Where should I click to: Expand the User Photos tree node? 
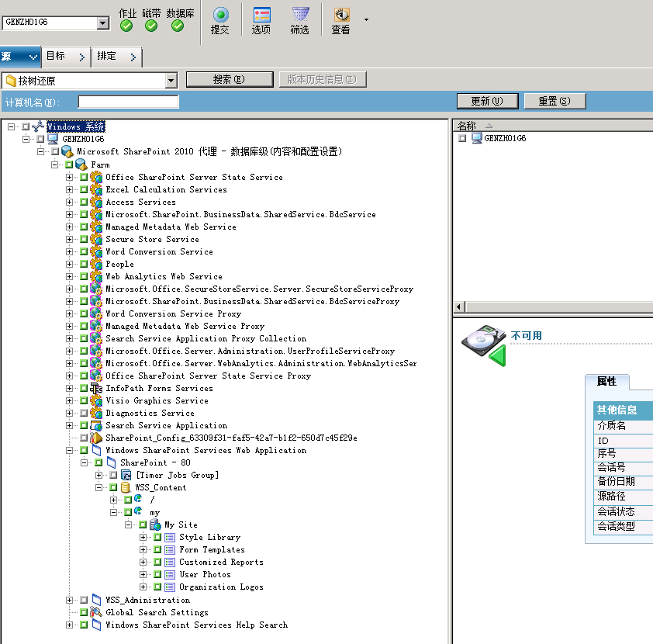(143, 575)
